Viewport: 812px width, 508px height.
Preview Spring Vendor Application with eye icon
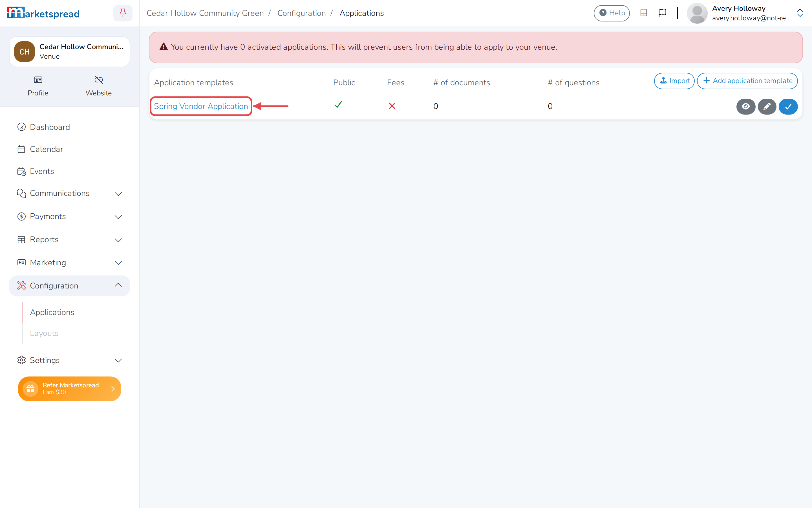pos(745,106)
